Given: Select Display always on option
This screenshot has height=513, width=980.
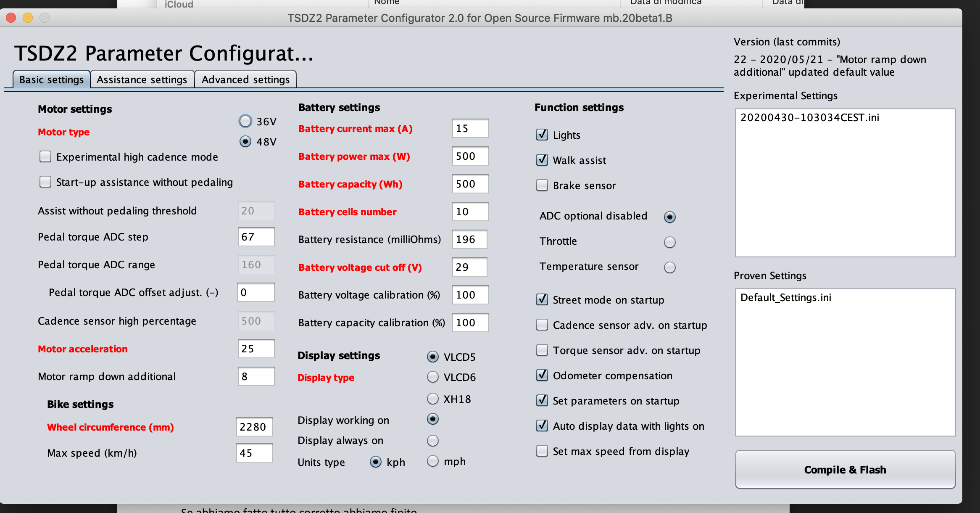Looking at the screenshot, I should click(433, 441).
